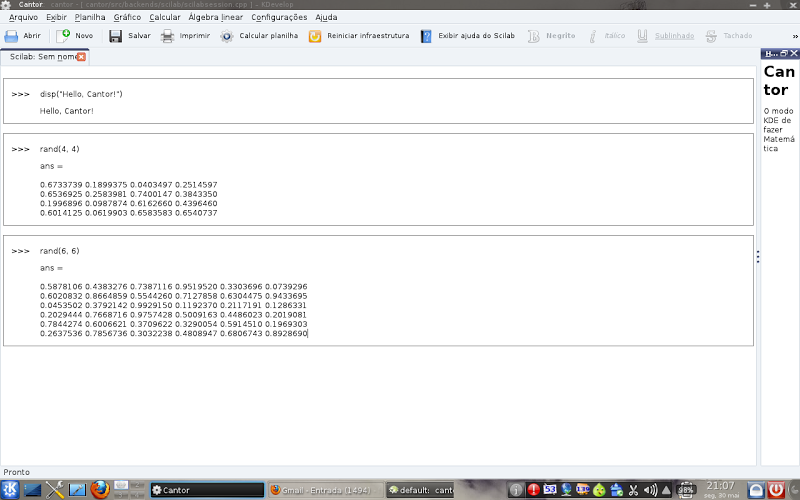Image resolution: width=800 pixels, height=500 pixels.
Task: Click tray icon showing 139
Action: [x=583, y=490]
